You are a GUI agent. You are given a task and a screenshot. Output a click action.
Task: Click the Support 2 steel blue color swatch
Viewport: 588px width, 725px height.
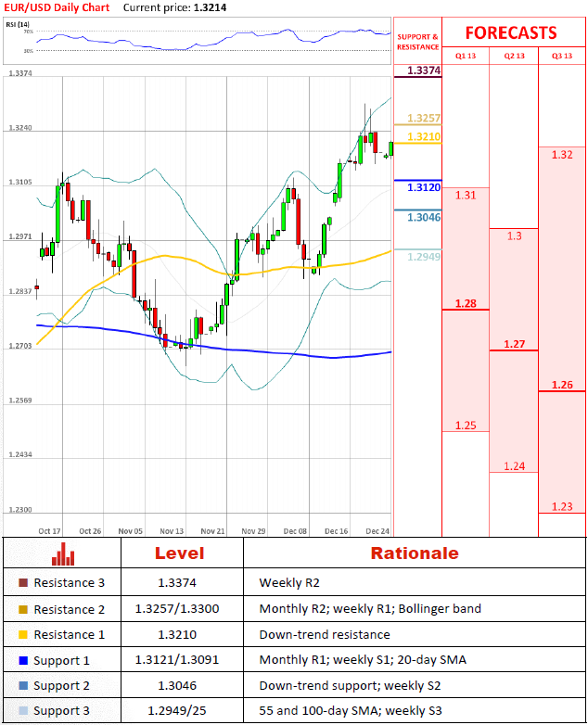(x=23, y=685)
